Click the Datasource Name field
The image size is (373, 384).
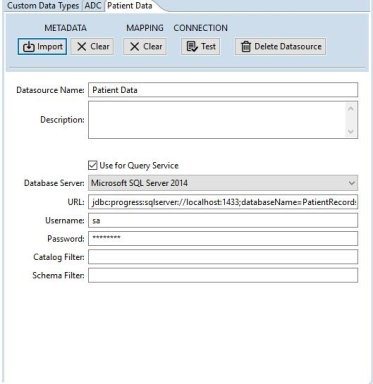coord(223,90)
